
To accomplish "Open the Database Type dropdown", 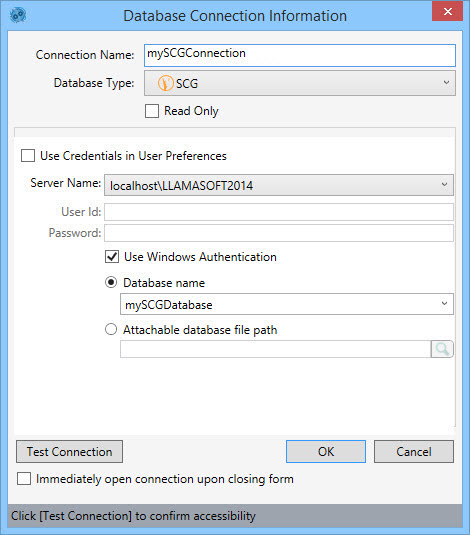I will [x=300, y=83].
